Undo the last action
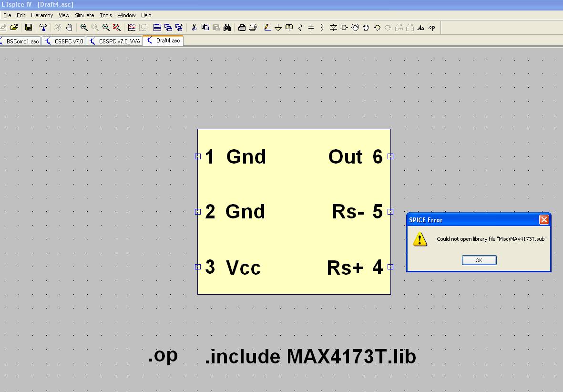The height and width of the screenshot is (392, 563). 377,27
